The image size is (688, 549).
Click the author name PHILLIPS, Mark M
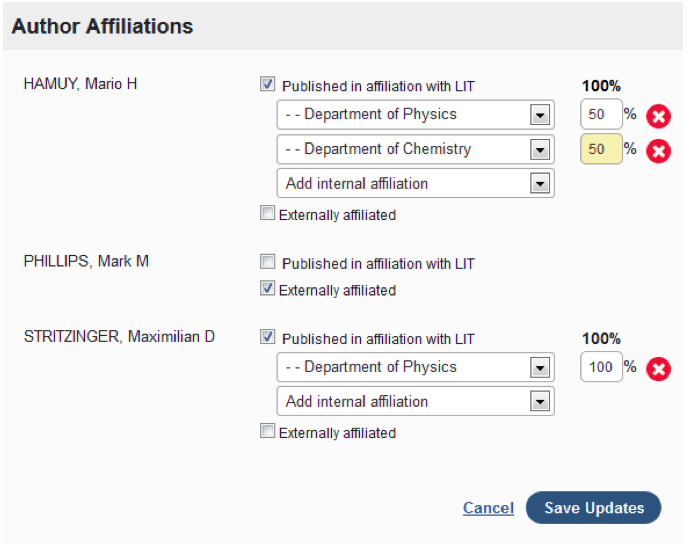86,262
